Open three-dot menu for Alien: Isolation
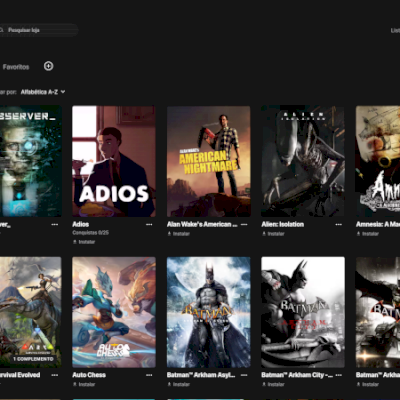The width and height of the screenshot is (400, 400). 339,225
